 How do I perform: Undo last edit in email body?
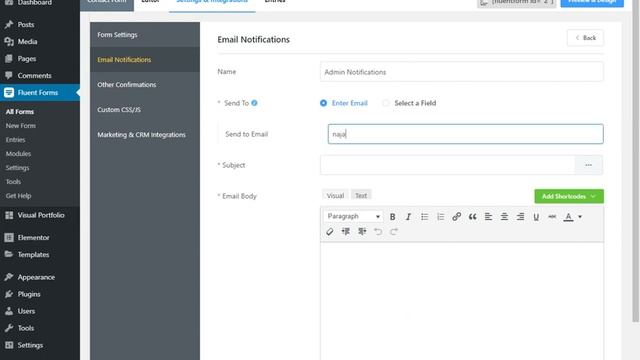378,232
